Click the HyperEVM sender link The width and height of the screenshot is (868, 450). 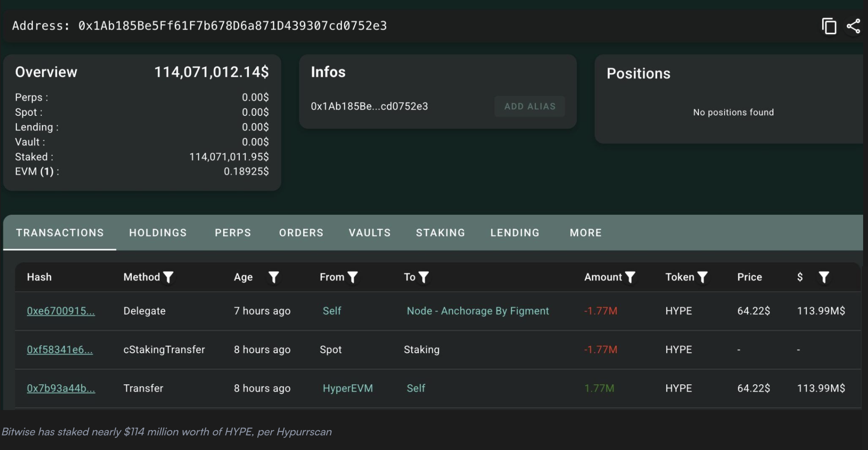click(x=348, y=388)
